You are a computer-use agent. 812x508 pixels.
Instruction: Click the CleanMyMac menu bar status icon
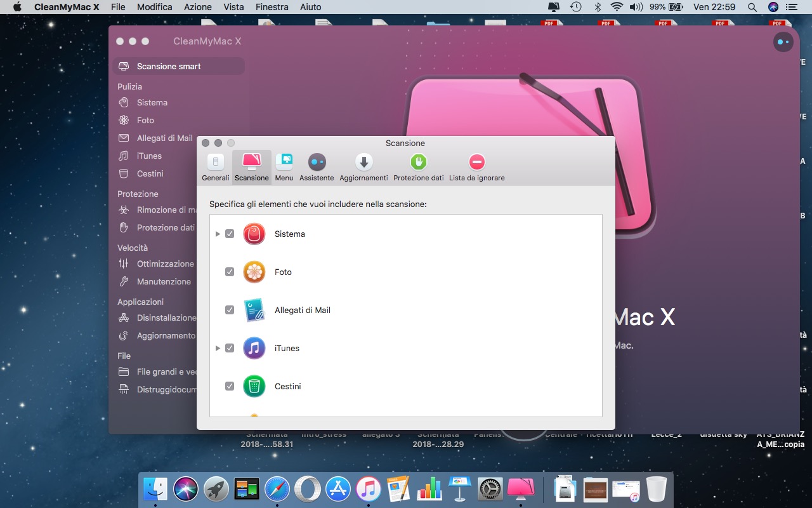pyautogui.click(x=554, y=7)
